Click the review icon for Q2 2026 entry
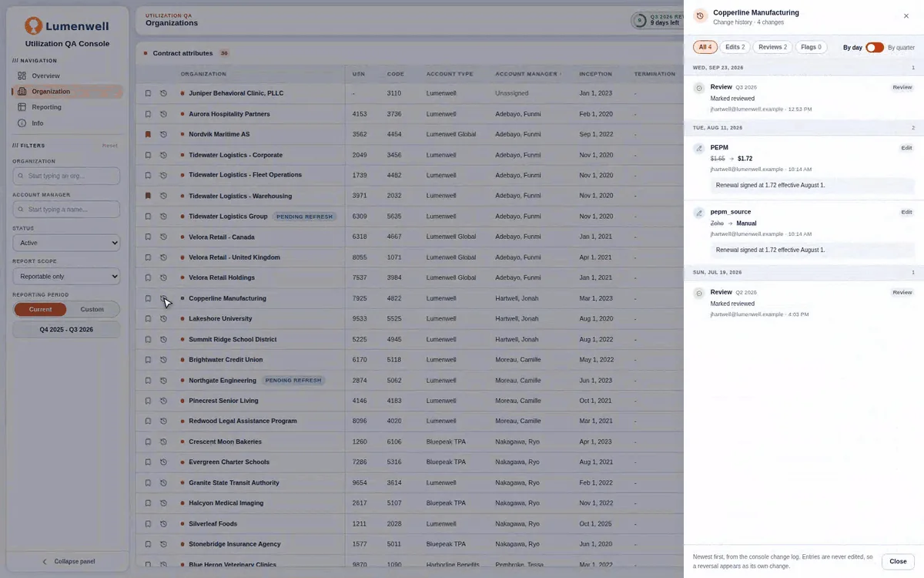The width and height of the screenshot is (924, 578). coord(699,294)
